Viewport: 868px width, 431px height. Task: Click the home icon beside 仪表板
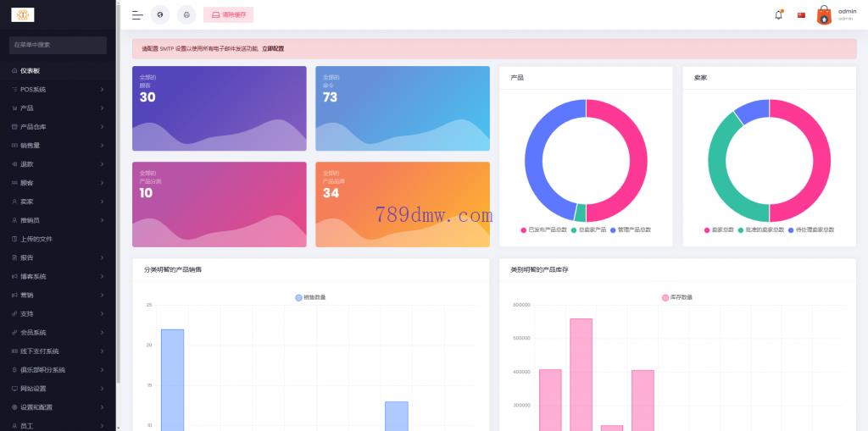coord(14,71)
